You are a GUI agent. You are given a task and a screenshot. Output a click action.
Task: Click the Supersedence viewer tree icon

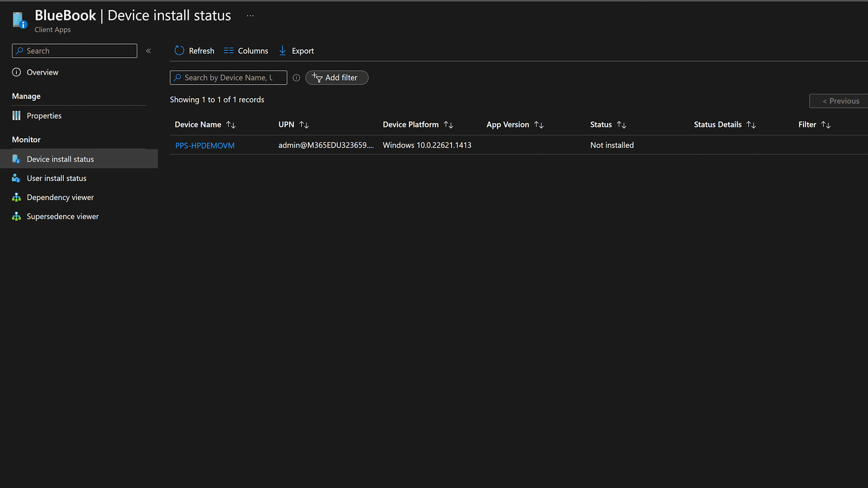[17, 216]
